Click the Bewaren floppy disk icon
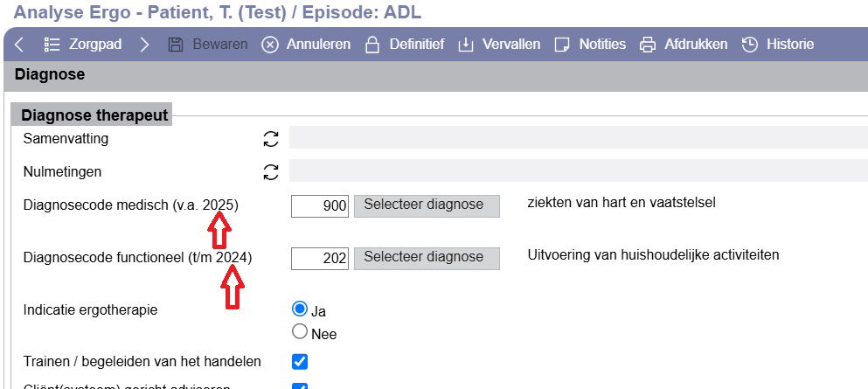This screenshot has height=389, width=868. pos(176,45)
